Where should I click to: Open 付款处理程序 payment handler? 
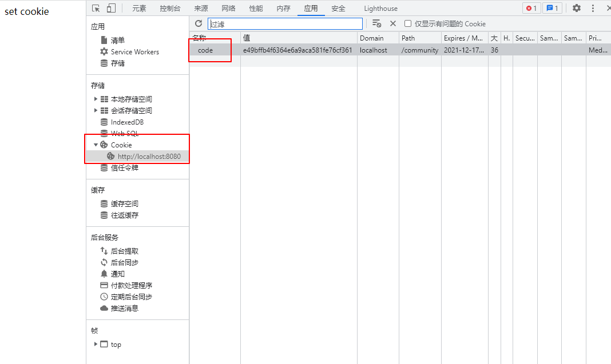(132, 285)
